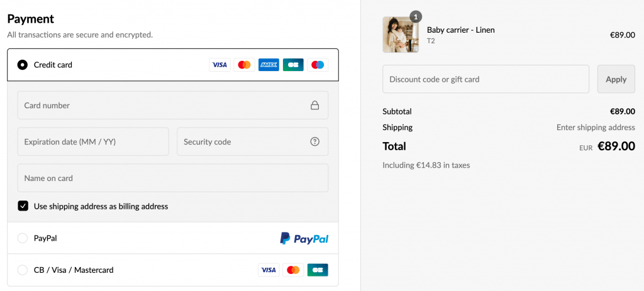Click the Security code help question icon
This screenshot has width=644, height=291.
pos(315,142)
